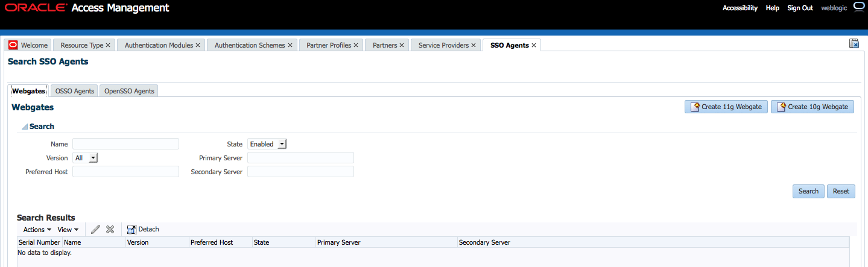
Task: Click the close-all-tabs icon at far right
Action: coord(854,43)
